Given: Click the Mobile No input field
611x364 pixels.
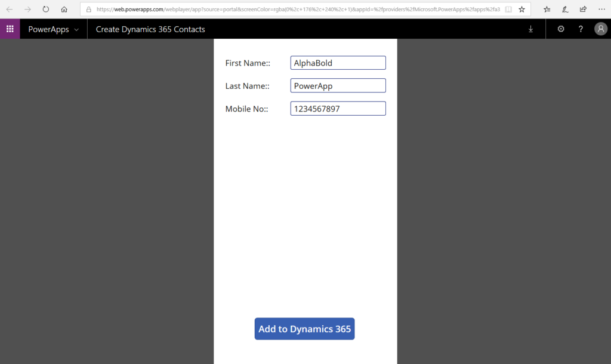Looking at the screenshot, I should 338,109.
